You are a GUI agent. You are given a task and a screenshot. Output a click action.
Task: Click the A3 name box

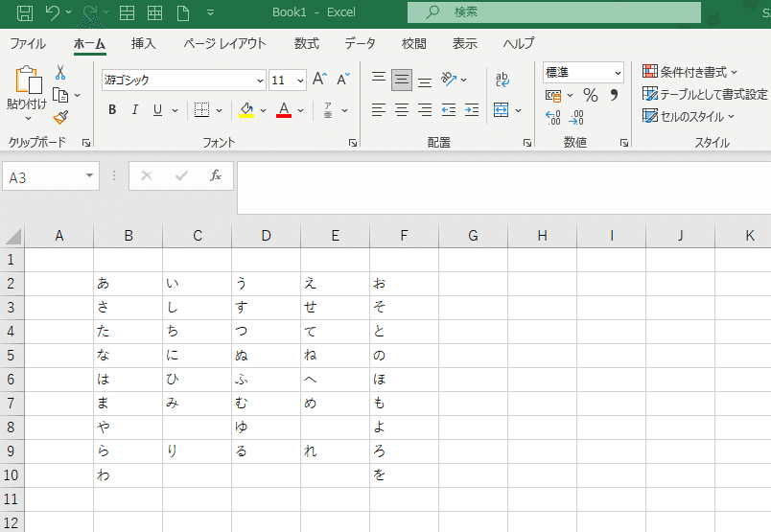point(51,176)
